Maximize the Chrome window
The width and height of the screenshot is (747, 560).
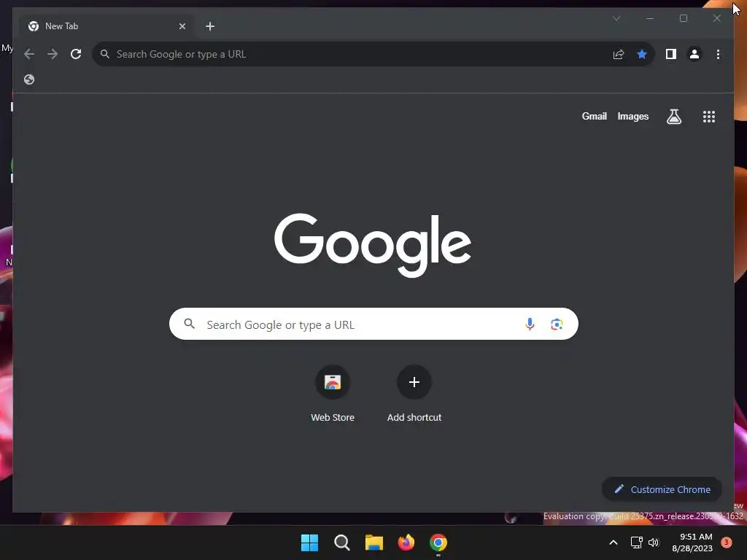coord(683,18)
